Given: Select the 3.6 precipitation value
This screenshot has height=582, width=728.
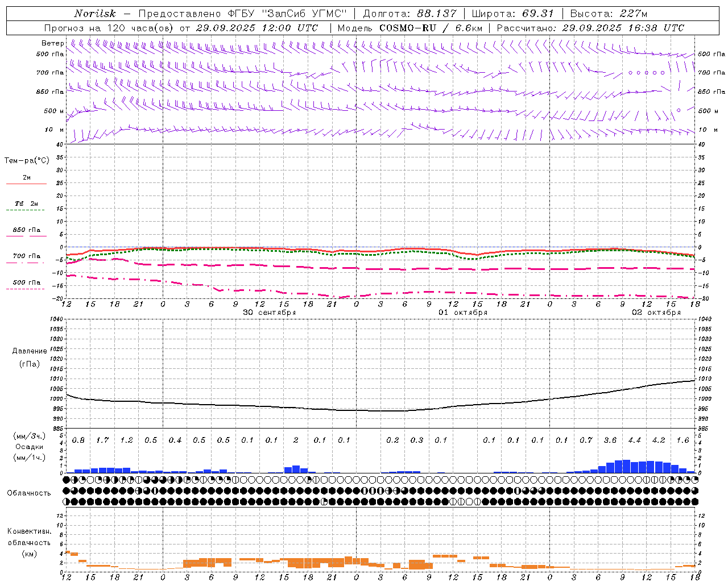Looking at the screenshot, I should coord(610,440).
